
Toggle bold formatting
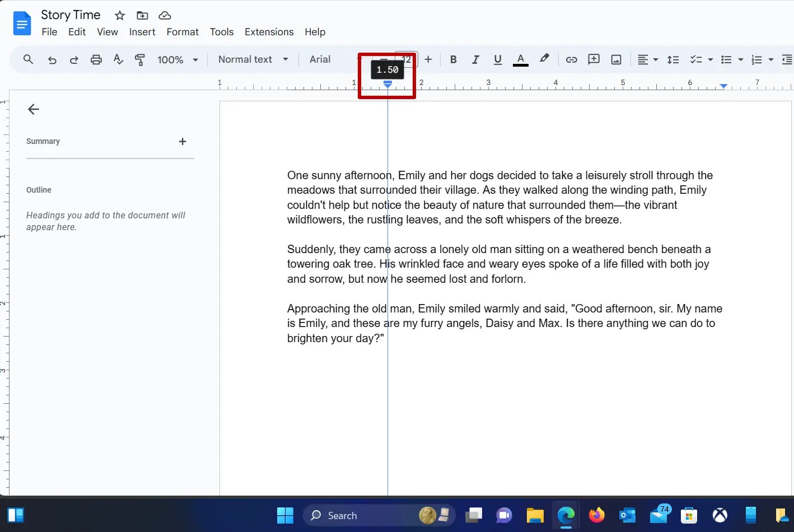[453, 59]
